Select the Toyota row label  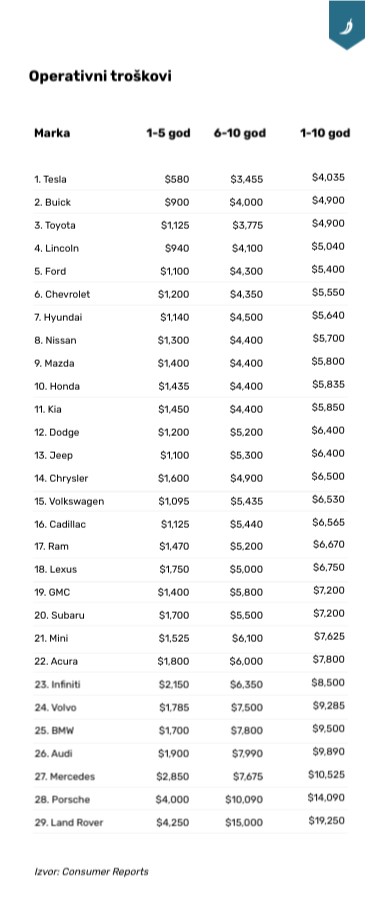54,225
